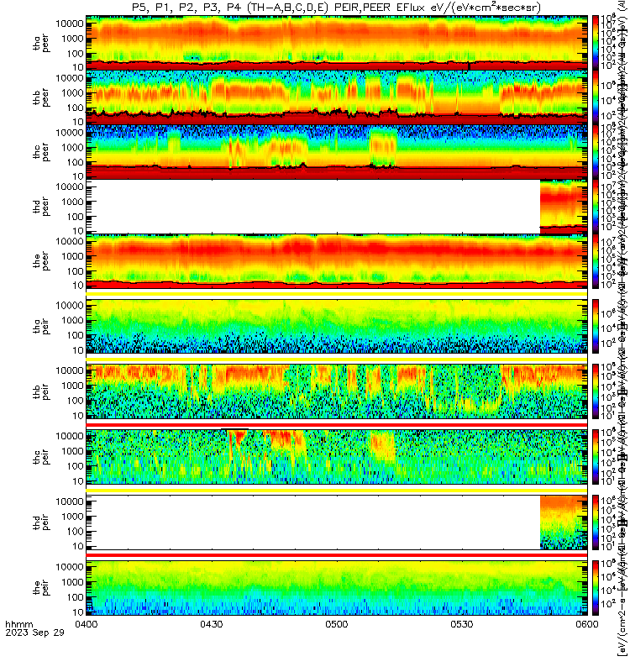Click inside the tha peir ion spectrogram
The height and width of the screenshot is (672, 630).
pos(337,326)
